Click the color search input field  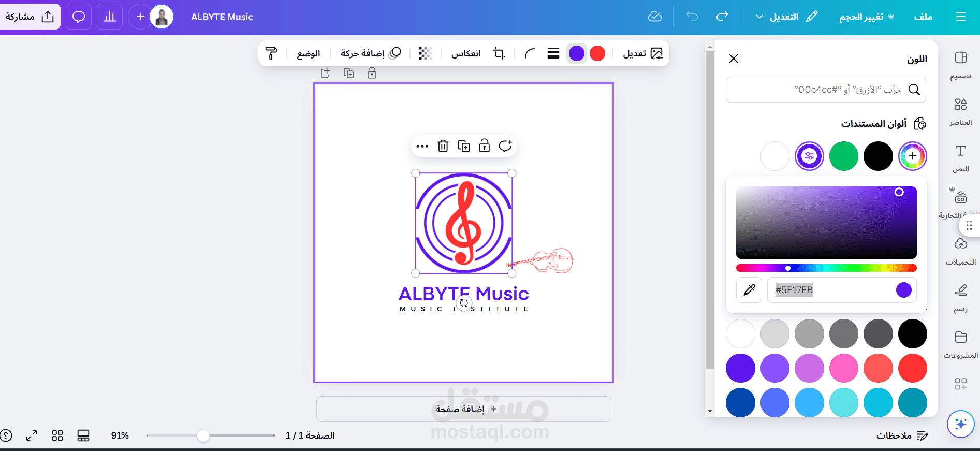click(x=826, y=90)
